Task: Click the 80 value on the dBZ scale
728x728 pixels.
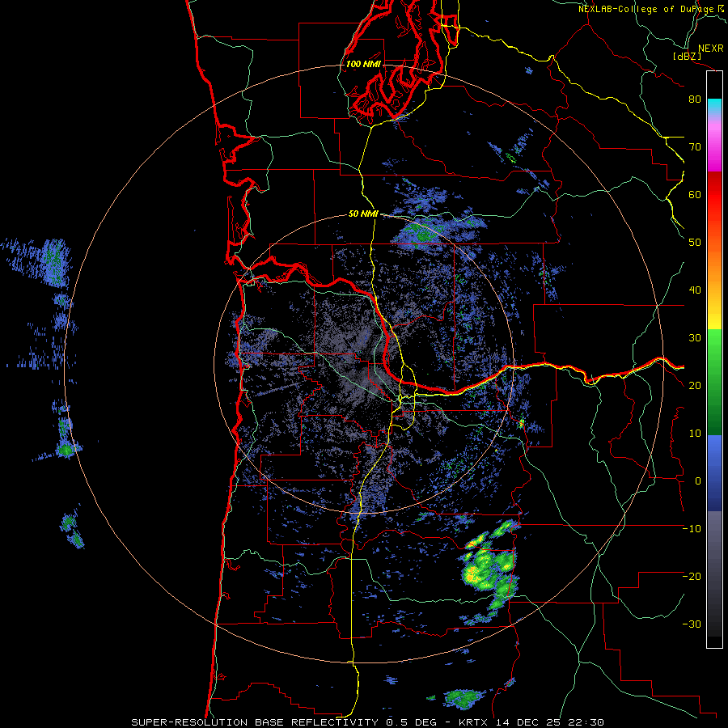Action: coord(695,99)
